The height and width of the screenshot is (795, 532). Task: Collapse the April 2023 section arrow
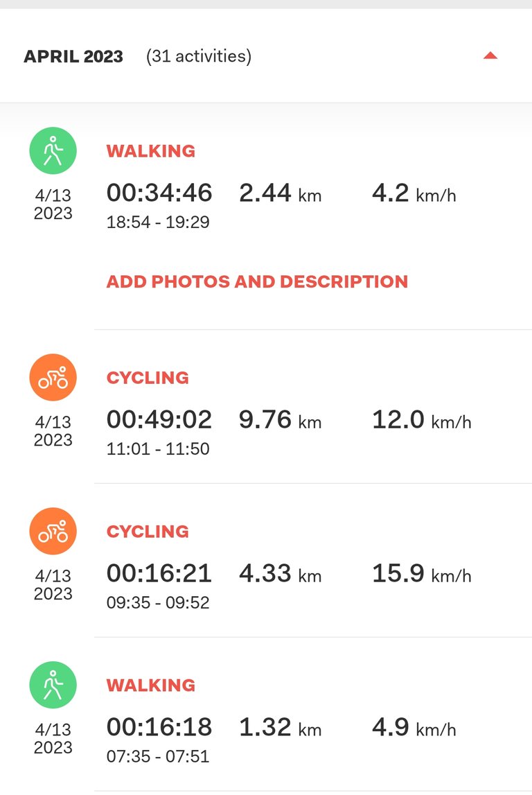(490, 55)
